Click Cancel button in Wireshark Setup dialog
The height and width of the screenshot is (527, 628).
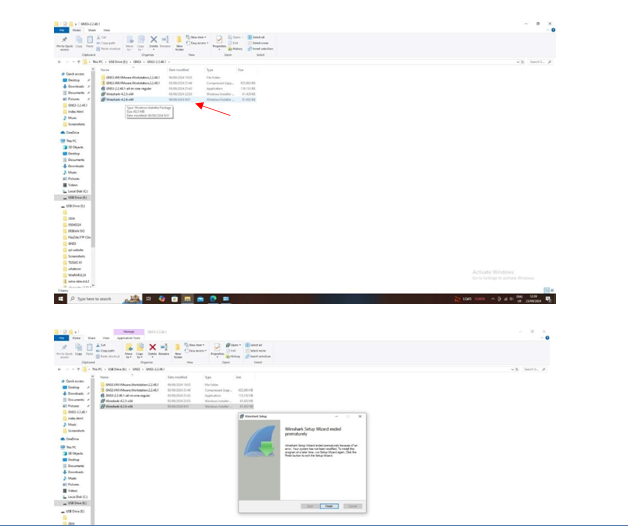click(352, 506)
